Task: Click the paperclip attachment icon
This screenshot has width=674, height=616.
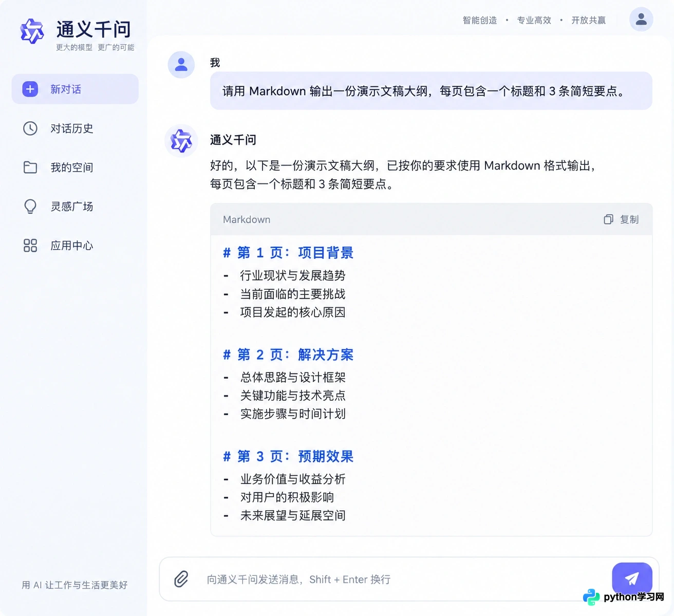Action: pos(181,579)
